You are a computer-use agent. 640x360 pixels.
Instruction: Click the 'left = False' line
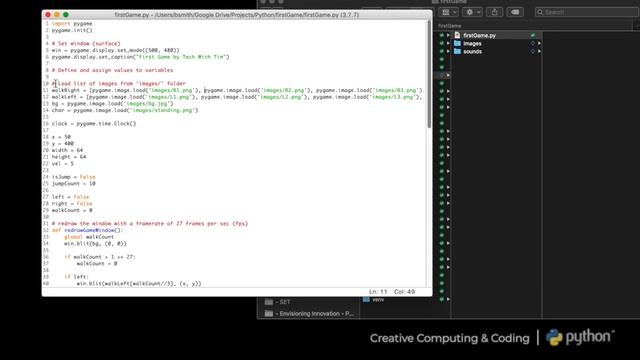pos(71,197)
